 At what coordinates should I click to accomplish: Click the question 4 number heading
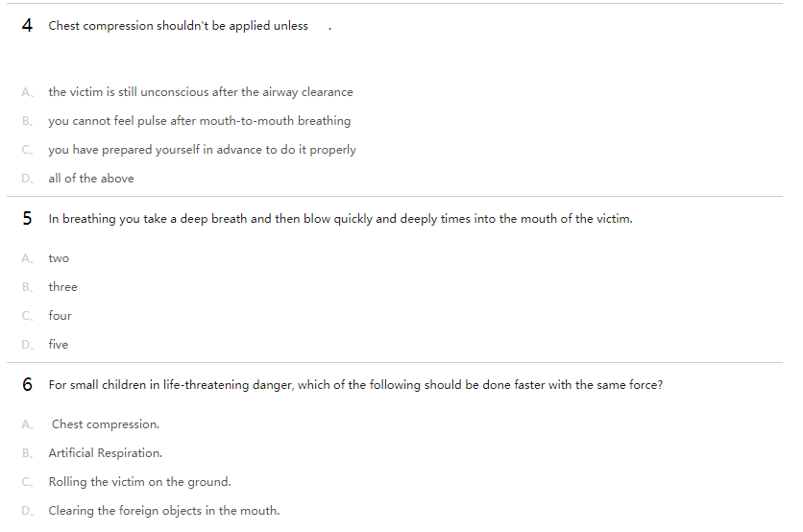pos(28,26)
